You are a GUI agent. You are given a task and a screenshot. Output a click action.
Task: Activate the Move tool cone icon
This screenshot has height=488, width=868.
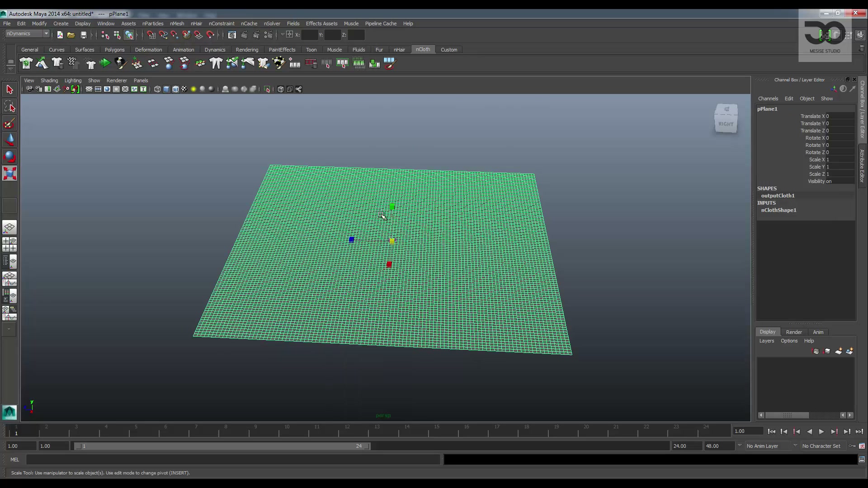tap(9, 140)
